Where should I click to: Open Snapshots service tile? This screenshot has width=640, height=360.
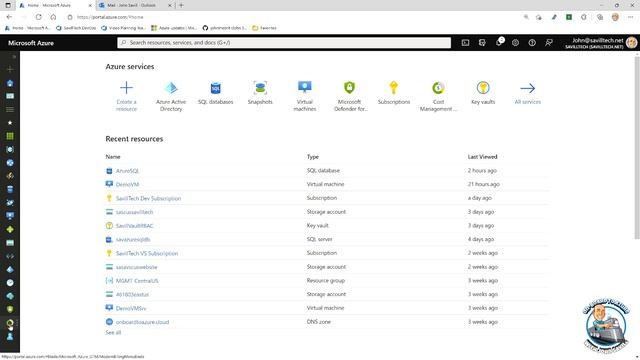coord(260,93)
